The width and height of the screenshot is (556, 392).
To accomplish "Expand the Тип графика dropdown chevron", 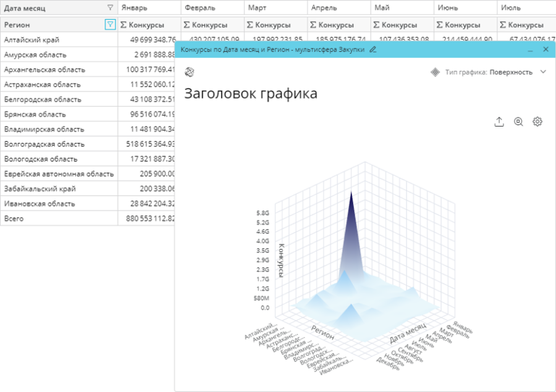I will (x=543, y=72).
